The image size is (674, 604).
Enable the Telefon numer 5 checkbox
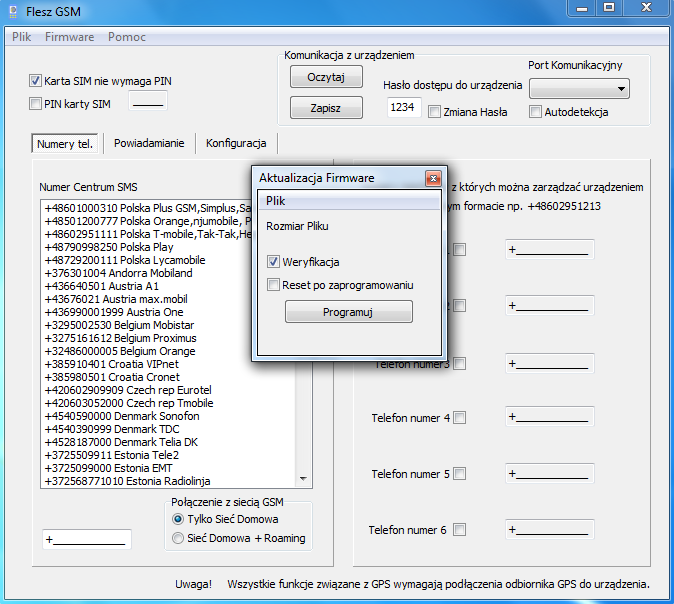pos(460,474)
